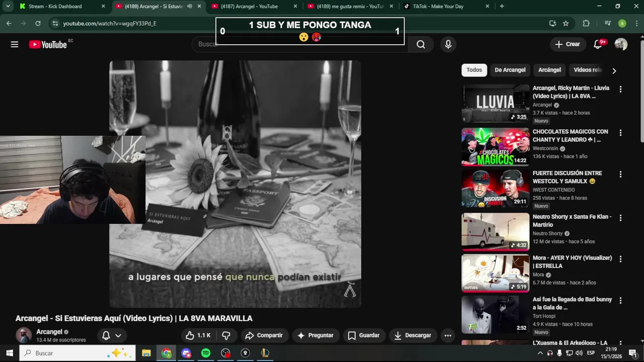Open the Chrome tab search dropdown arrow
This screenshot has height=362, width=644.
[x=8, y=7]
